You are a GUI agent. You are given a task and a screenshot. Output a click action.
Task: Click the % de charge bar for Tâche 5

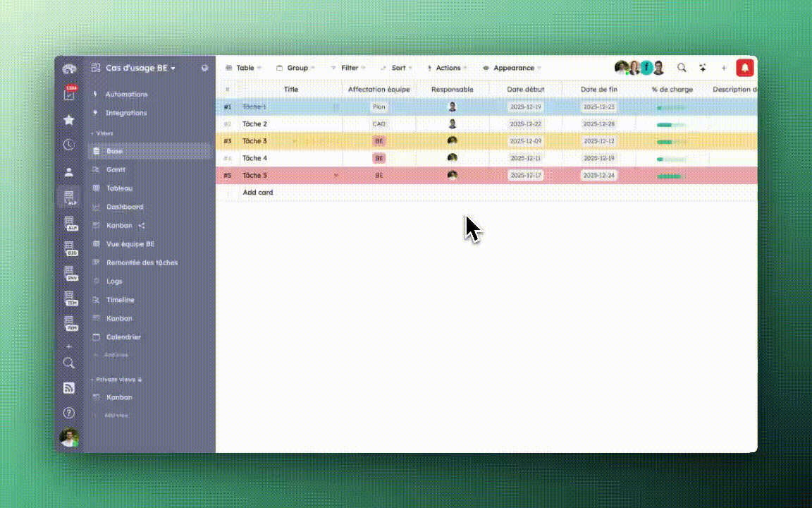pos(672,176)
